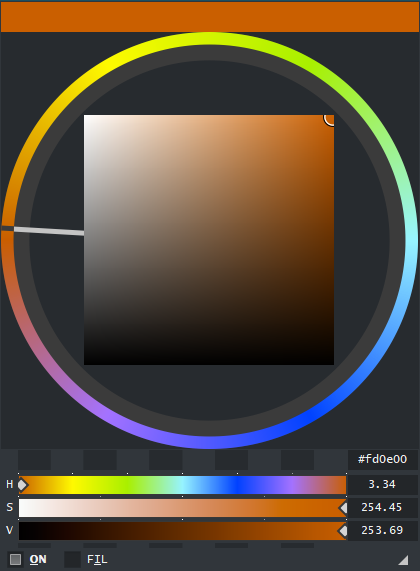Click the white hue indicator line inside the ring

49,231
